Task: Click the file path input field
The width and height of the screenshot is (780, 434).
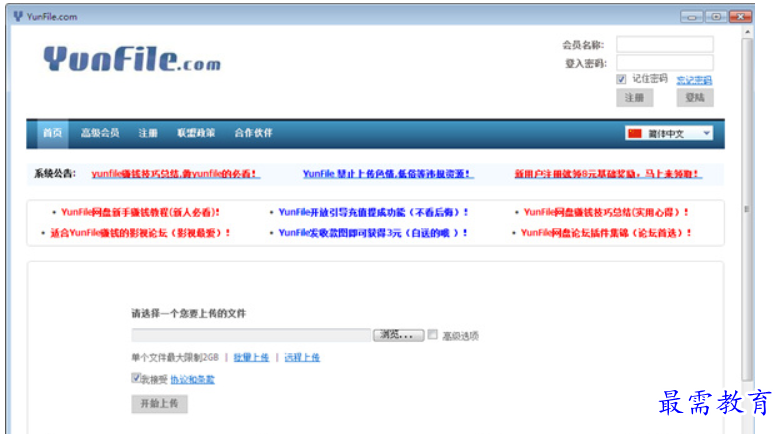Action: [x=251, y=335]
